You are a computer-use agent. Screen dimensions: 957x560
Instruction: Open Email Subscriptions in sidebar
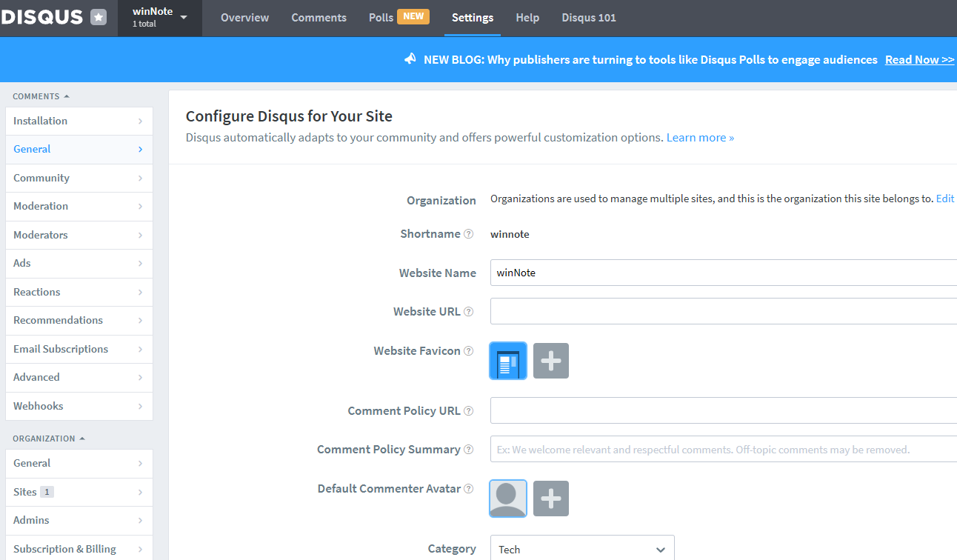79,349
